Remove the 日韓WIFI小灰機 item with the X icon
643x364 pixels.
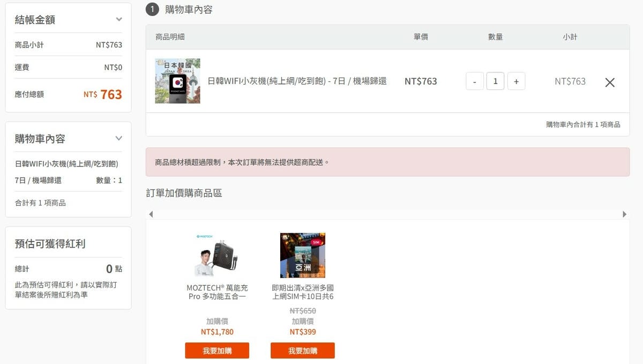(610, 82)
